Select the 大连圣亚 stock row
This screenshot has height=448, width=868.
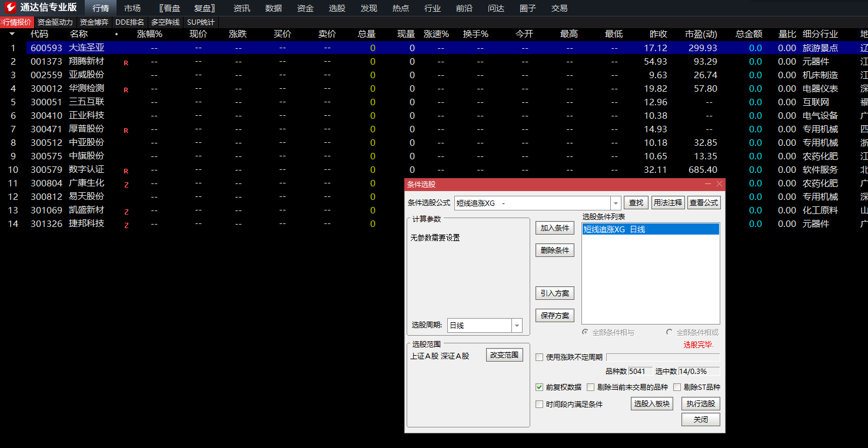tap(434, 48)
